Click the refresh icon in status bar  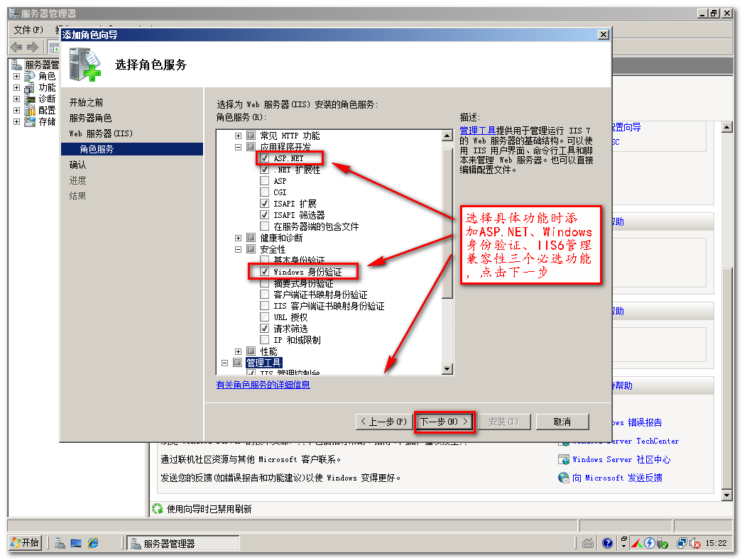[x=157, y=508]
